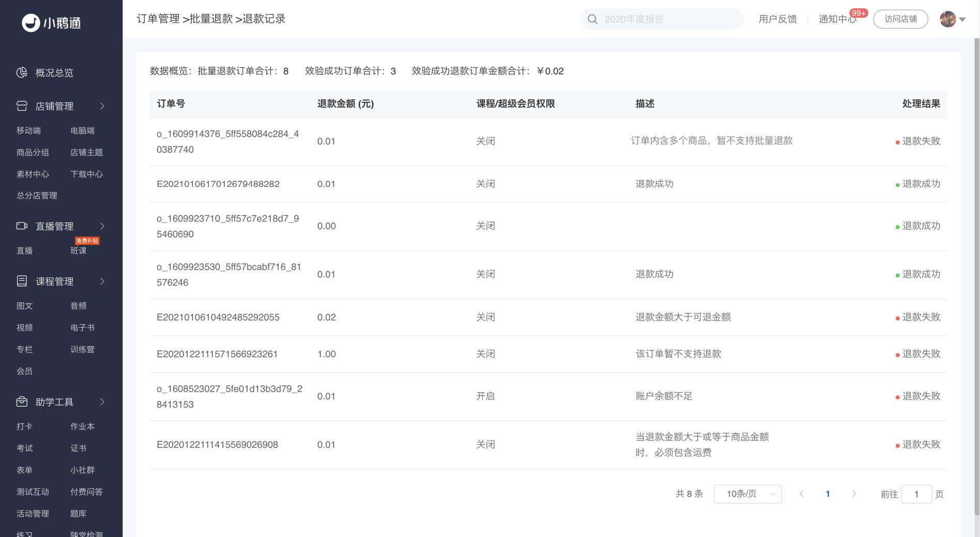Viewport: 980px width, 537px height.
Task: Open 概况总览 overview icon
Action: (x=22, y=72)
